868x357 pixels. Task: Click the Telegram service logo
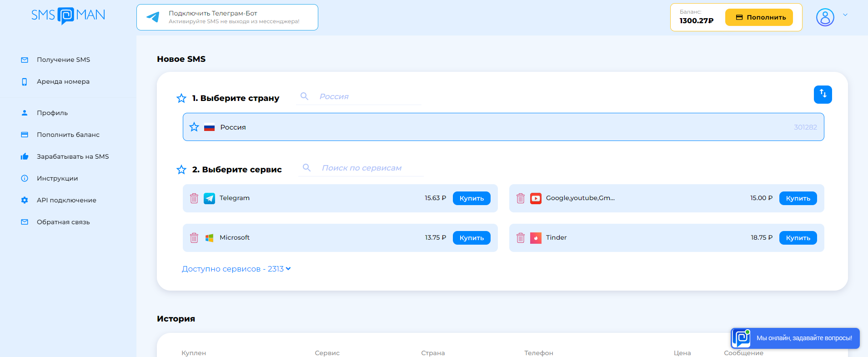point(209,198)
